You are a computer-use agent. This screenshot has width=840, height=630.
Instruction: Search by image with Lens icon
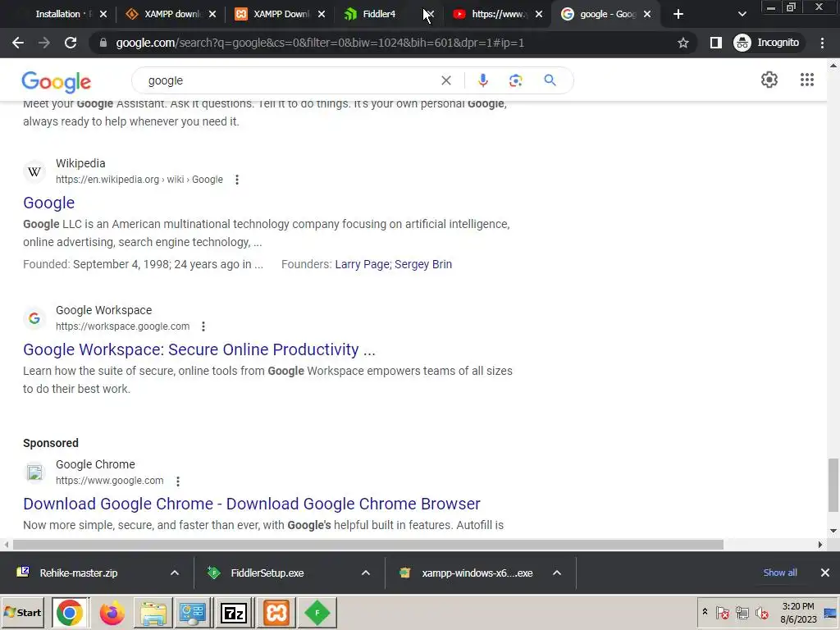coord(515,80)
